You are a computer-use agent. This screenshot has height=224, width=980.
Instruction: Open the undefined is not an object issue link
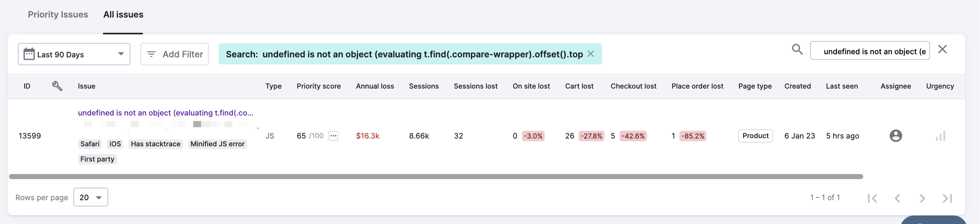coord(166,113)
